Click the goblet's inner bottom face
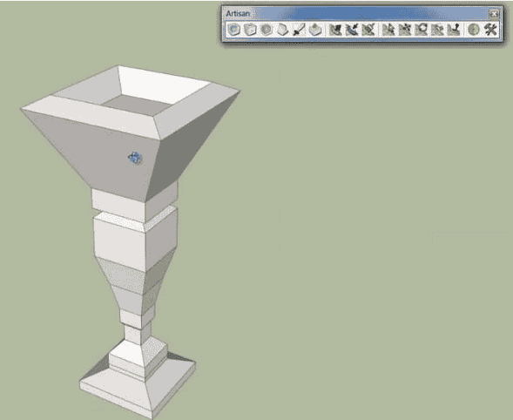The height and width of the screenshot is (420, 513). click(136, 105)
